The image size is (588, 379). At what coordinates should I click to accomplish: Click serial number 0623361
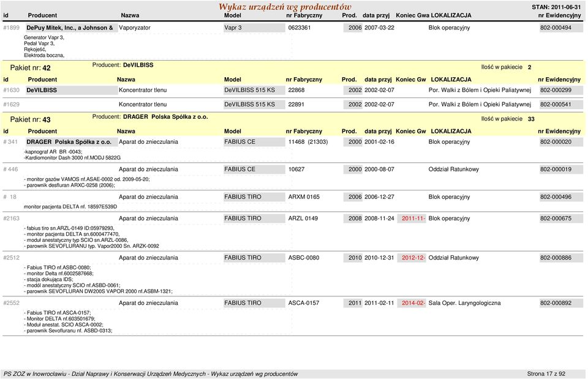[300, 28]
